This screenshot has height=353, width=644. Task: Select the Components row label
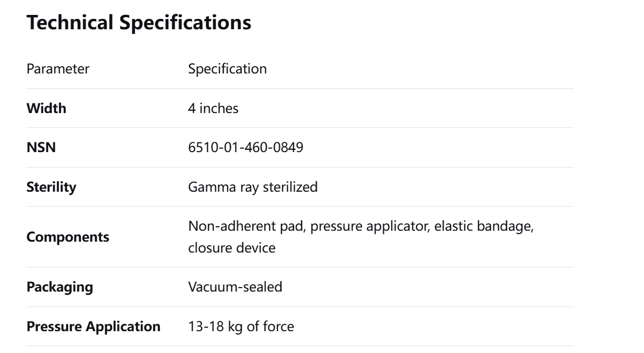(x=68, y=236)
